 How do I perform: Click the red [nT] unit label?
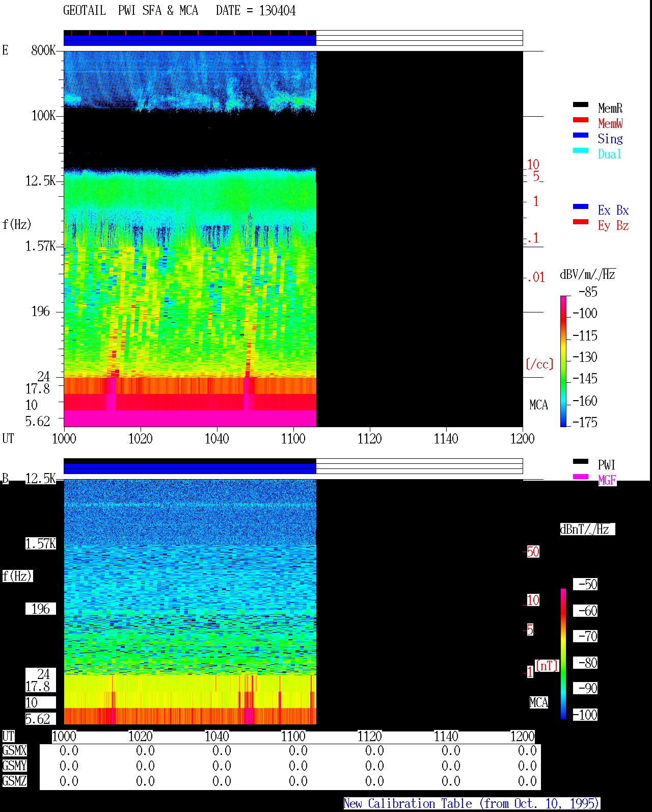547,666
